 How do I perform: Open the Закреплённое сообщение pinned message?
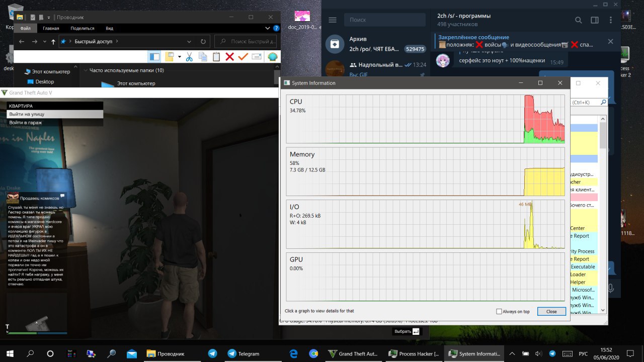click(516, 41)
